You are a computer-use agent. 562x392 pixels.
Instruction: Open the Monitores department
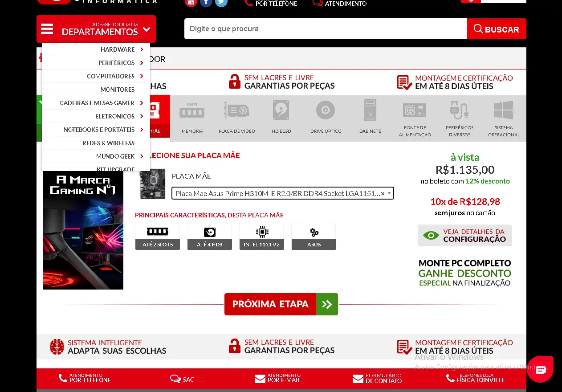tap(118, 90)
